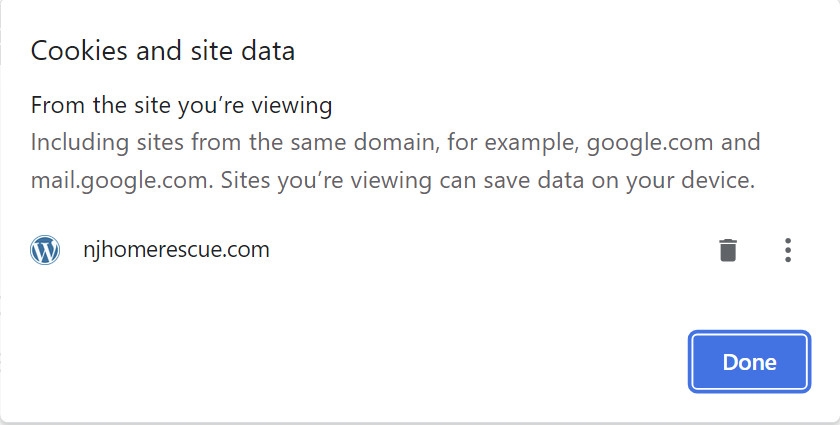Remove cookies using the bin icon
The width and height of the screenshot is (840, 425).
(x=728, y=250)
